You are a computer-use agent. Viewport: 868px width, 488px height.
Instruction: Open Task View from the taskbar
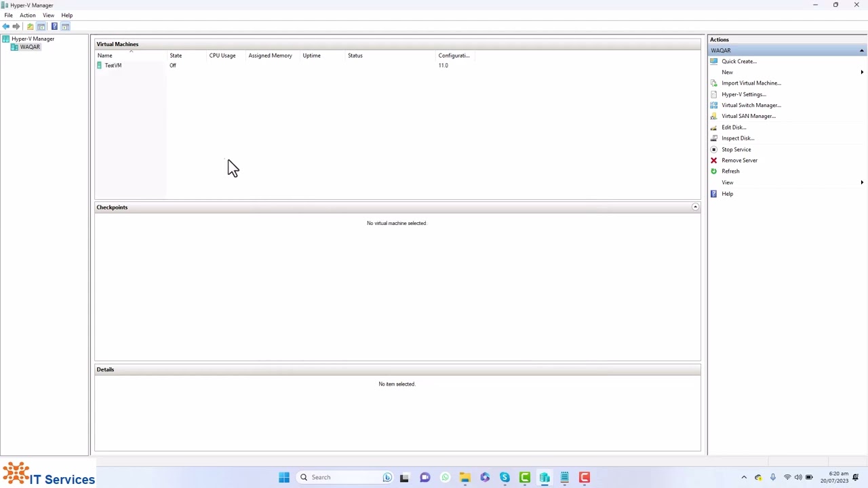point(404,477)
